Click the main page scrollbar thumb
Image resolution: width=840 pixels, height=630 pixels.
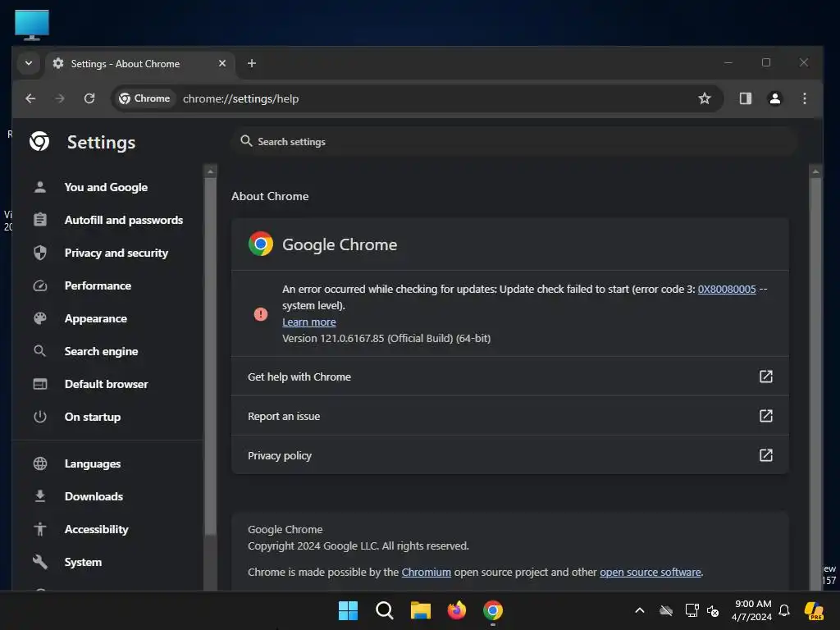click(x=815, y=383)
